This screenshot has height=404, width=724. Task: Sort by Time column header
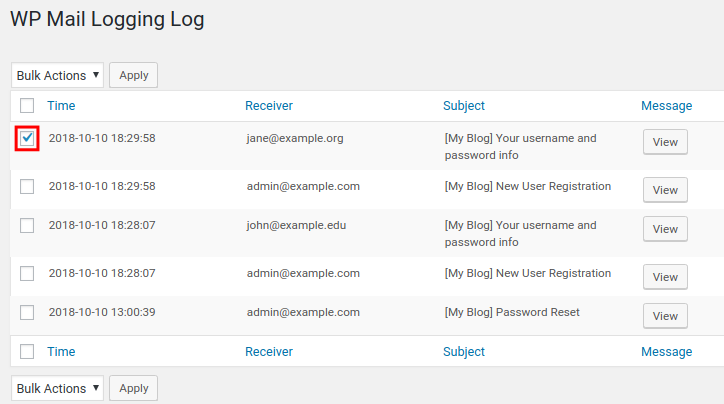pyautogui.click(x=61, y=106)
